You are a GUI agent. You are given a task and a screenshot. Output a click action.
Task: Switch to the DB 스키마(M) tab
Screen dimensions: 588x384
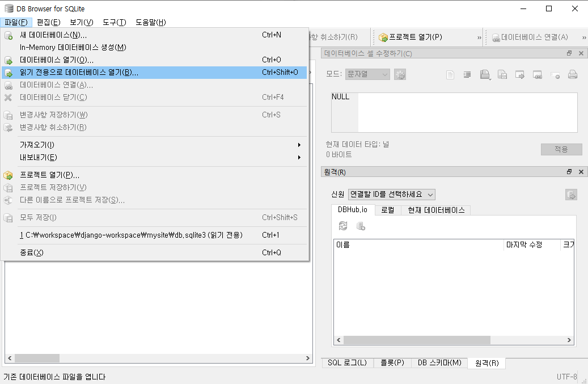click(x=439, y=362)
